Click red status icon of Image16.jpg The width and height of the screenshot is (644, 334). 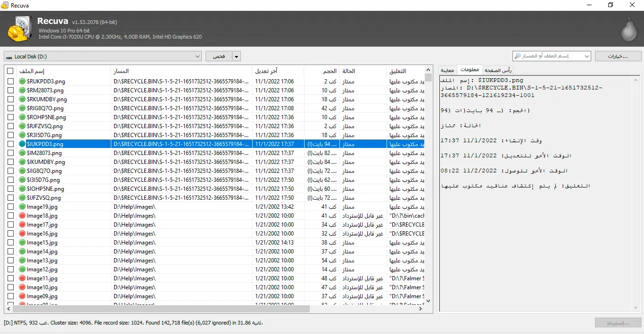22,234
